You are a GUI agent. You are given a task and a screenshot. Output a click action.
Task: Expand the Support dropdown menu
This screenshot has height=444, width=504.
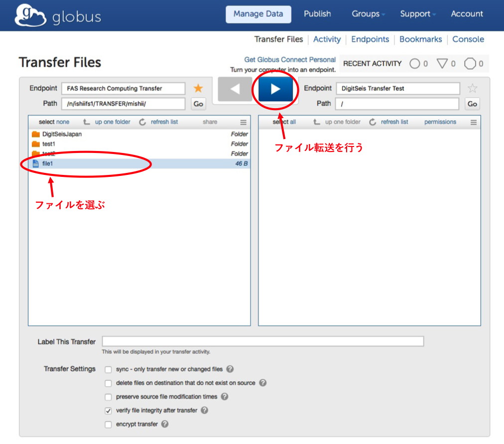[x=417, y=14]
